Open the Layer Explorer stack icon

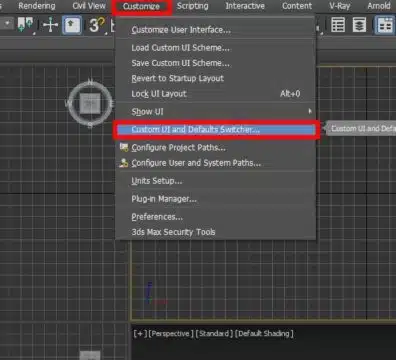[359, 25]
